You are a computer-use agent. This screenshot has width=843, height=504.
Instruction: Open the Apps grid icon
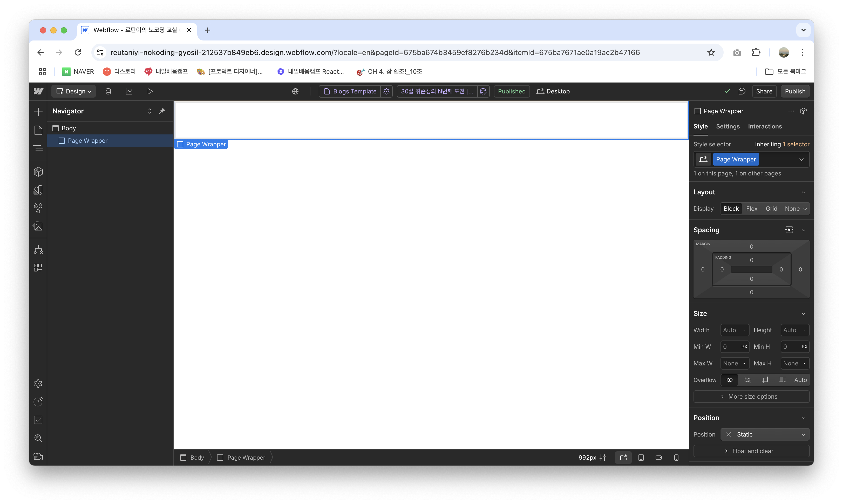click(38, 268)
